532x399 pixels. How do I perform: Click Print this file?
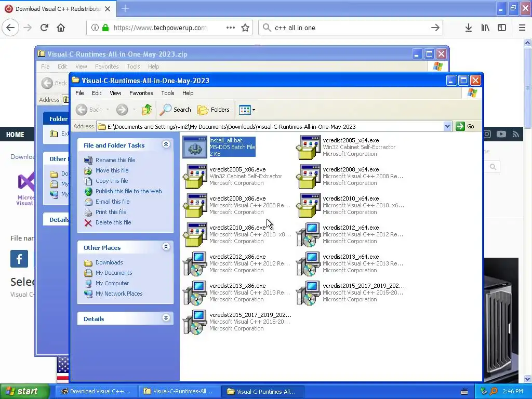pyautogui.click(x=111, y=212)
